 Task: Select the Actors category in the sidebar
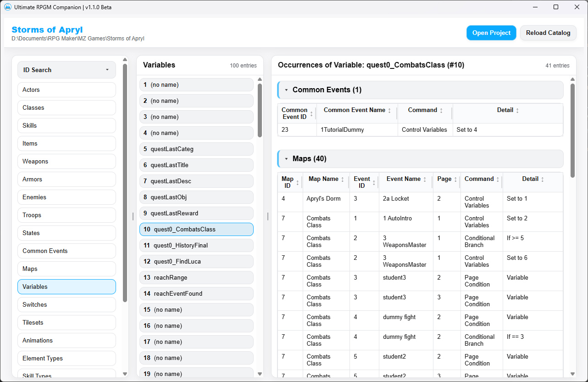pos(67,90)
